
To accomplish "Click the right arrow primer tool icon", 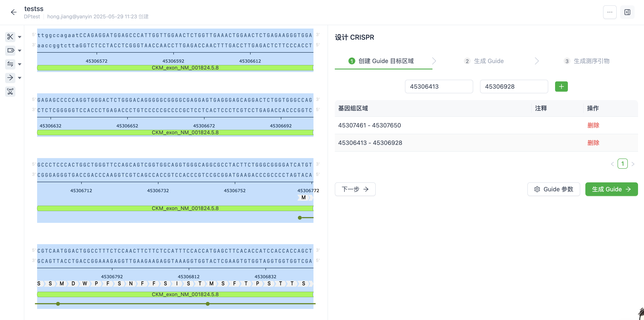I will pos(10,78).
